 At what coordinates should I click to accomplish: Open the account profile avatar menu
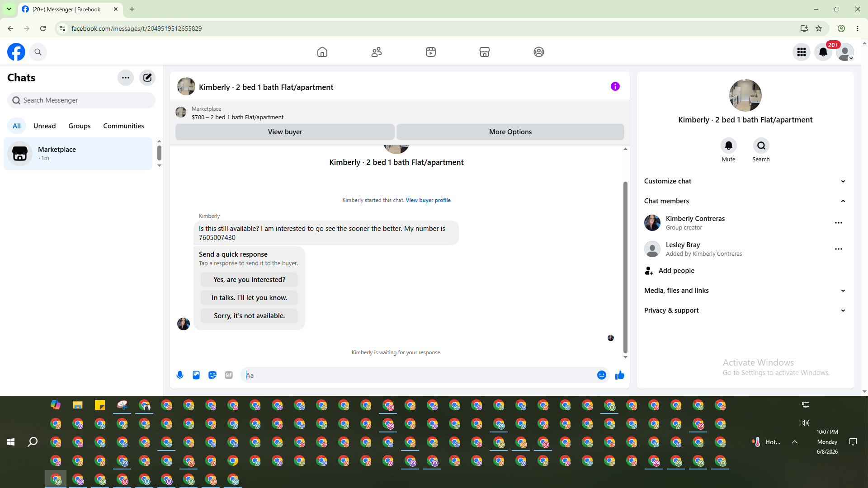(845, 52)
